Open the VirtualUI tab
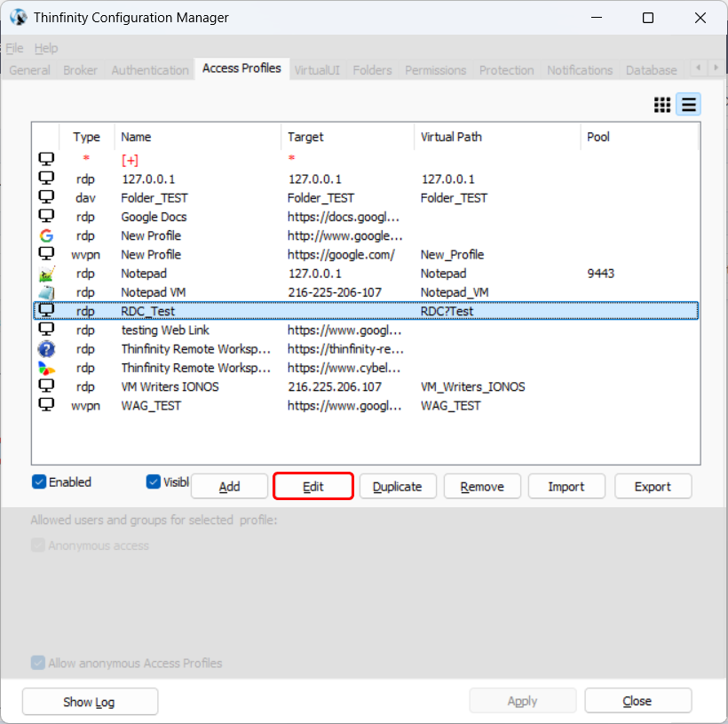This screenshot has height=724, width=728. click(x=317, y=70)
